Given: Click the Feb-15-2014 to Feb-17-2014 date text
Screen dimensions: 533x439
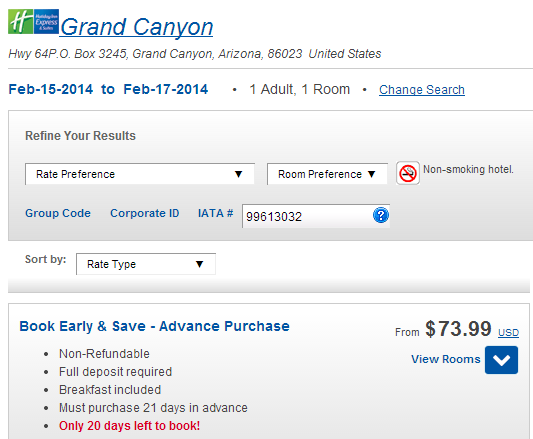Looking at the screenshot, I should pyautogui.click(x=108, y=89).
